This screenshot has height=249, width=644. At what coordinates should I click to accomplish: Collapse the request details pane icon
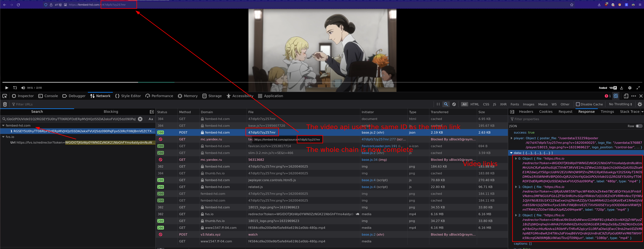(512, 112)
